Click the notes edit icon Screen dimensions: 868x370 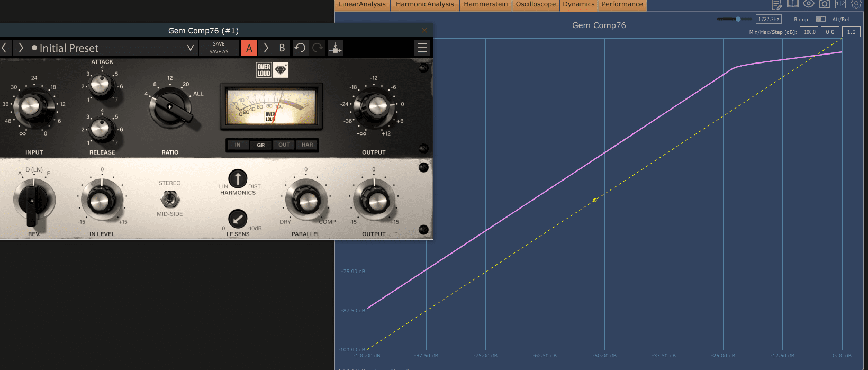pos(776,5)
